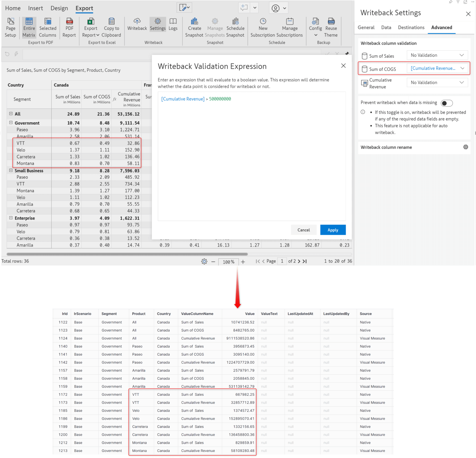Screen dimensions: 476x458
Task: Collapse the Government segment row
Action: (x=11, y=123)
